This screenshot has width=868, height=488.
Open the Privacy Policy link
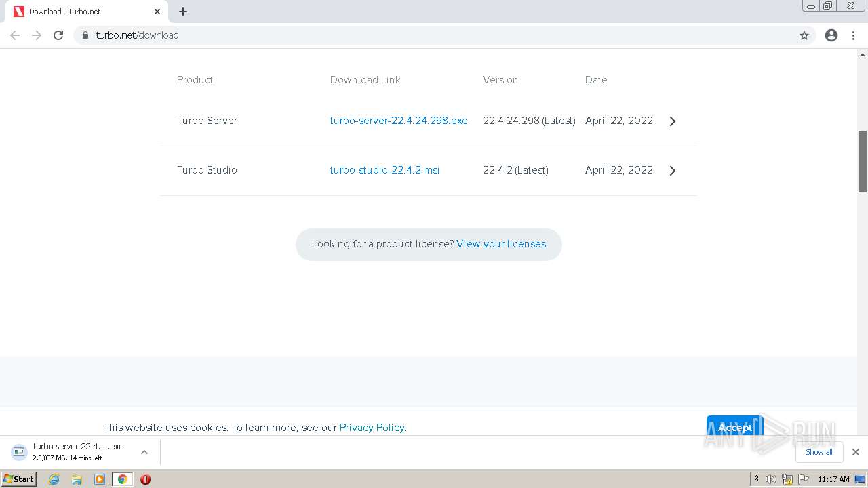coord(372,428)
